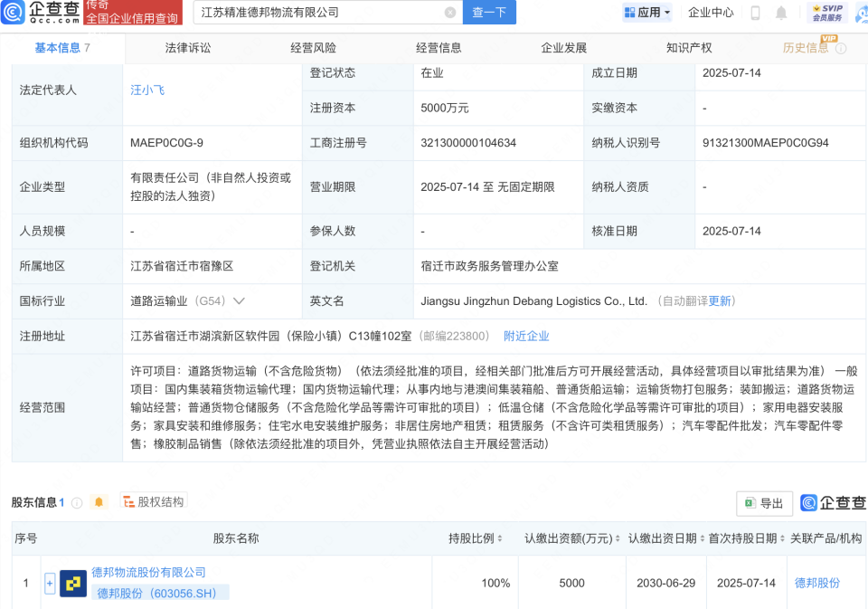Click the 全国企业信用查询 banner
This screenshot has height=609, width=868.
tap(133, 12)
